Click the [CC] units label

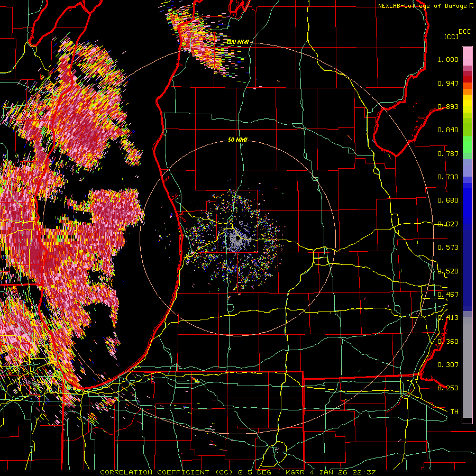pyautogui.click(x=451, y=36)
